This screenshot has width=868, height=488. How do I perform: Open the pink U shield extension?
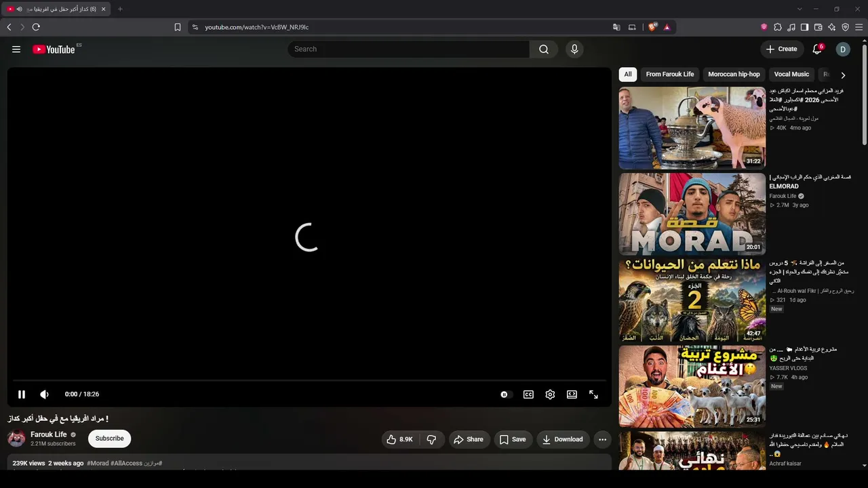click(764, 27)
